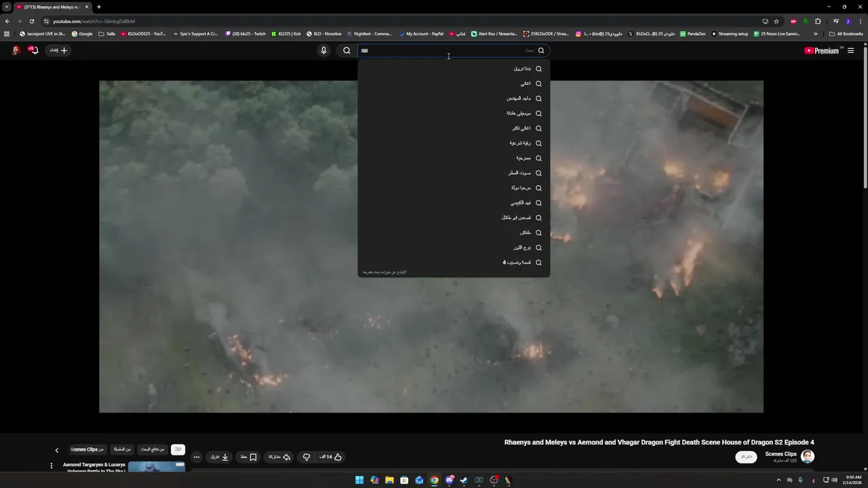Open options menu for Aemond & Lucerys video
This screenshot has width=868, height=488.
pyautogui.click(x=51, y=466)
